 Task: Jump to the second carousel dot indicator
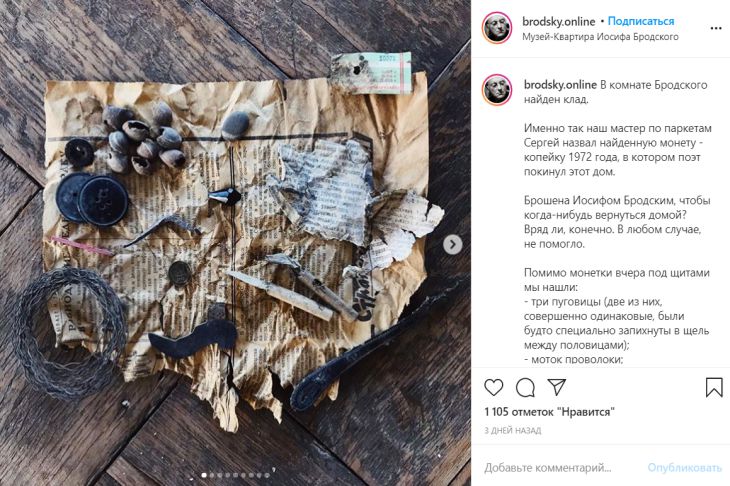pos(212,475)
